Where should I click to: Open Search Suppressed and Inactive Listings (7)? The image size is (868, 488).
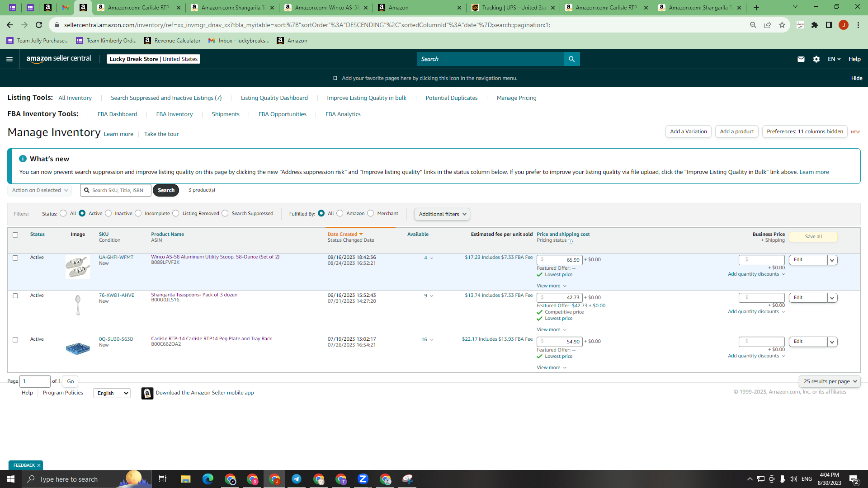tap(166, 98)
